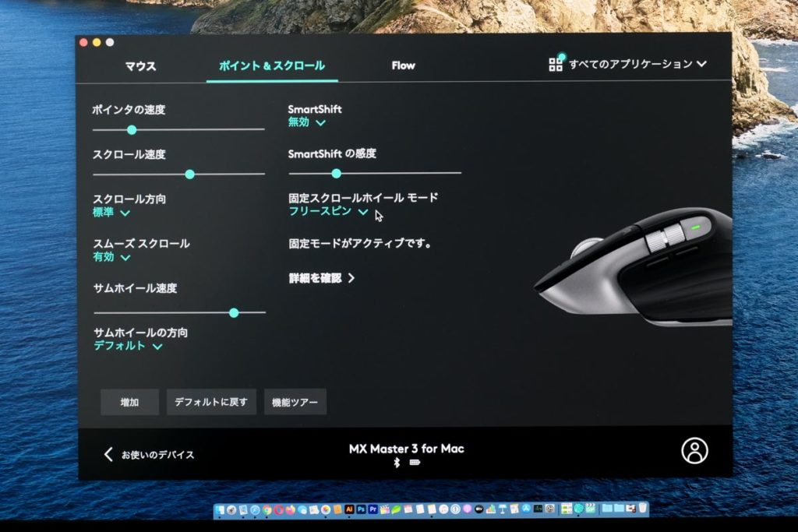Launch Adobe Premiere Pro from the Dock

tap(373, 509)
